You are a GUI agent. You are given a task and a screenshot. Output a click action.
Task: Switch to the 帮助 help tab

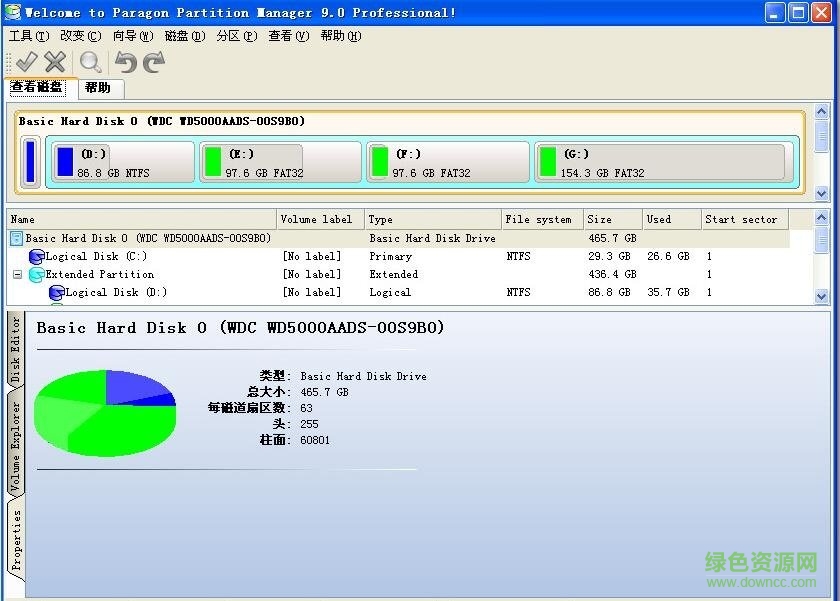pos(99,88)
